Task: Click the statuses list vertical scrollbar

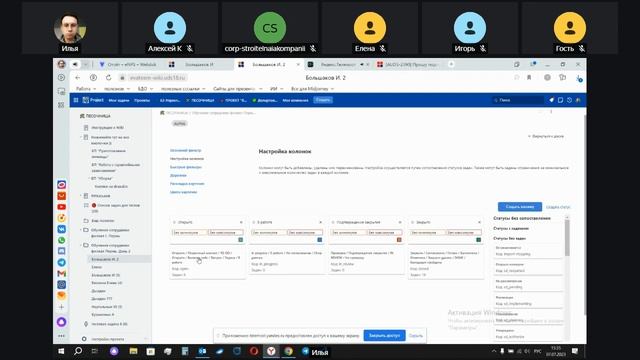Action: point(567,237)
